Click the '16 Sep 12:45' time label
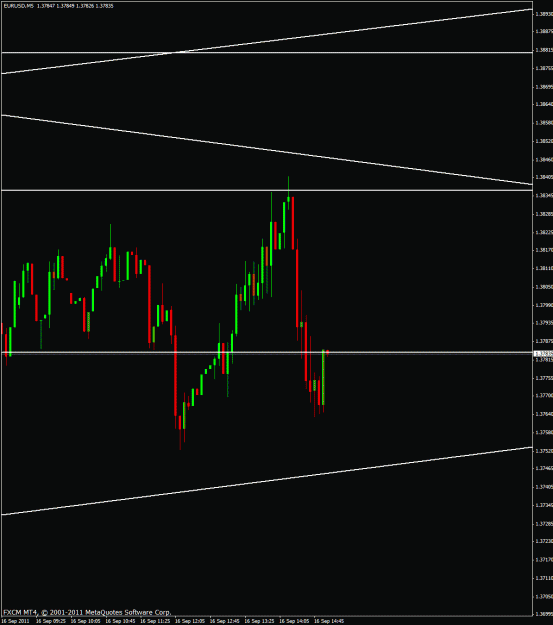 (x=224, y=621)
